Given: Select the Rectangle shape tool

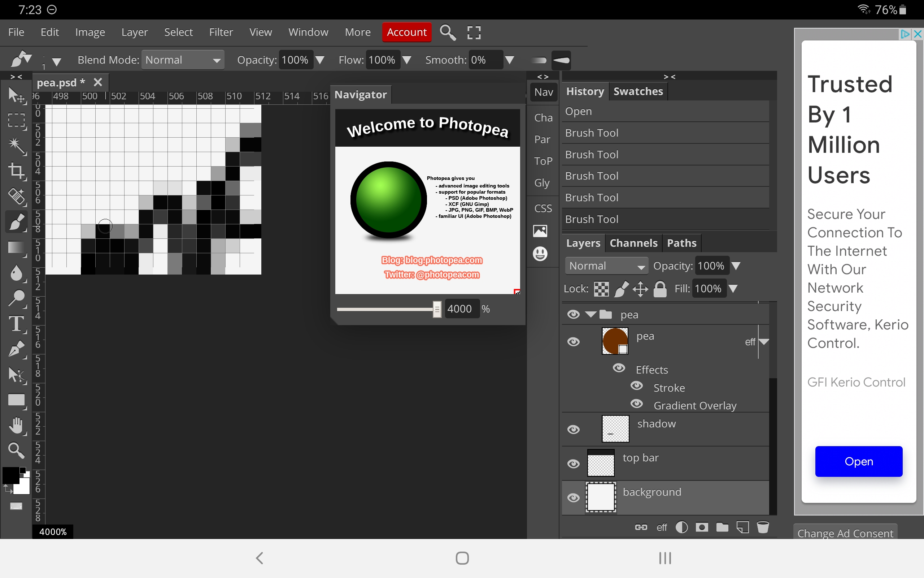Looking at the screenshot, I should 17,400.
